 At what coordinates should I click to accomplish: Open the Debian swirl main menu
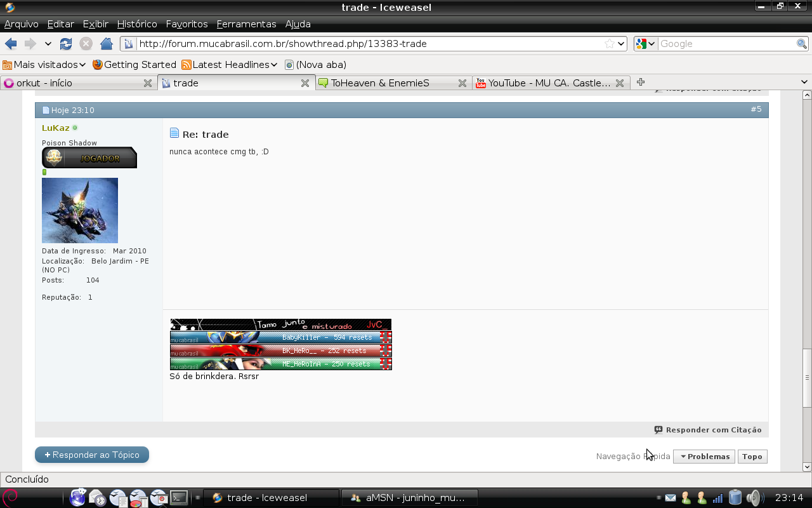[x=10, y=498]
